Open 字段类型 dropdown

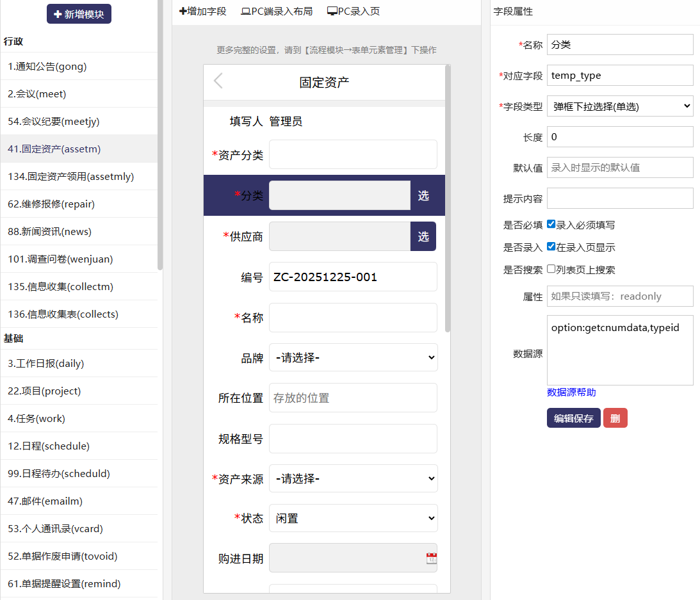point(620,106)
